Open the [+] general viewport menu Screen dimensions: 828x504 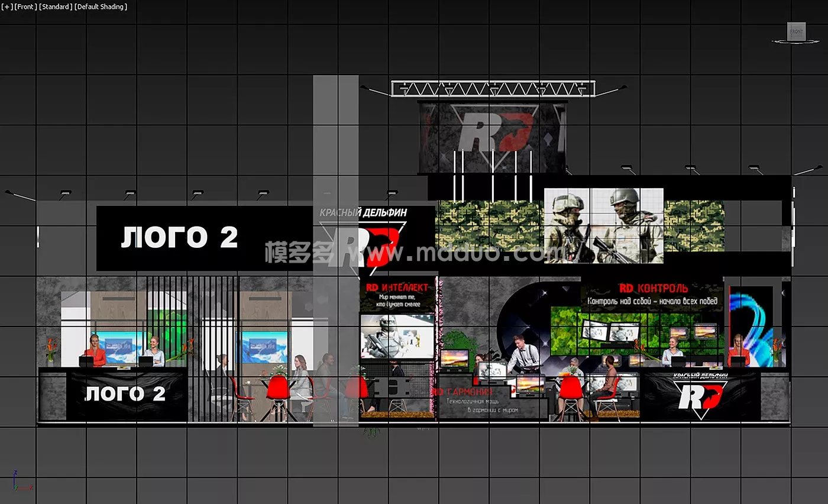tap(7, 7)
